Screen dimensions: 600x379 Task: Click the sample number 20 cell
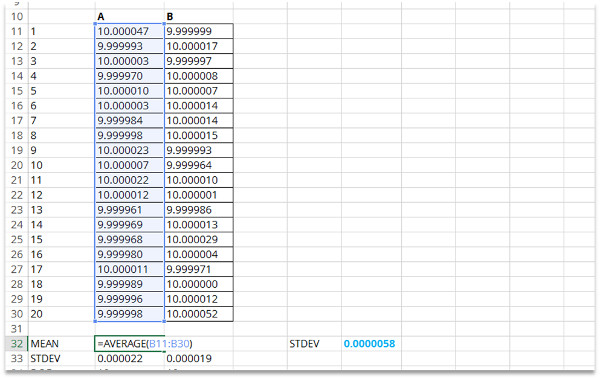[61, 314]
